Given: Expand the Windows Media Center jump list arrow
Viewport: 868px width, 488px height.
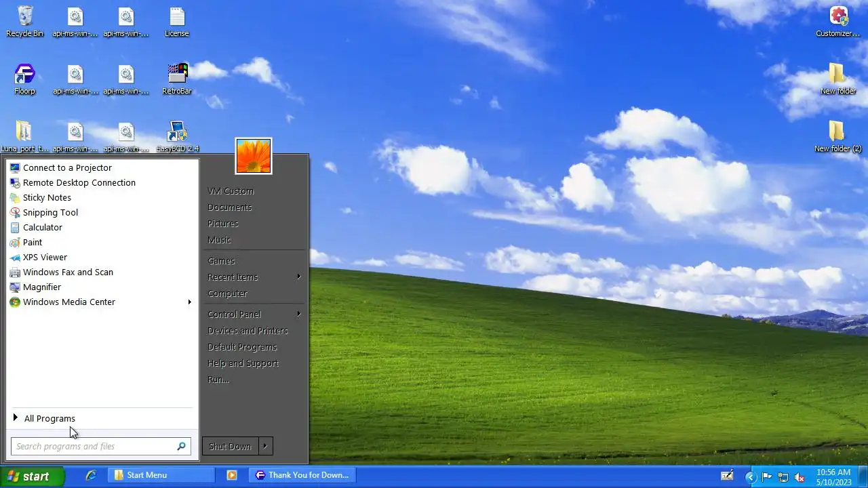Looking at the screenshot, I should point(190,302).
